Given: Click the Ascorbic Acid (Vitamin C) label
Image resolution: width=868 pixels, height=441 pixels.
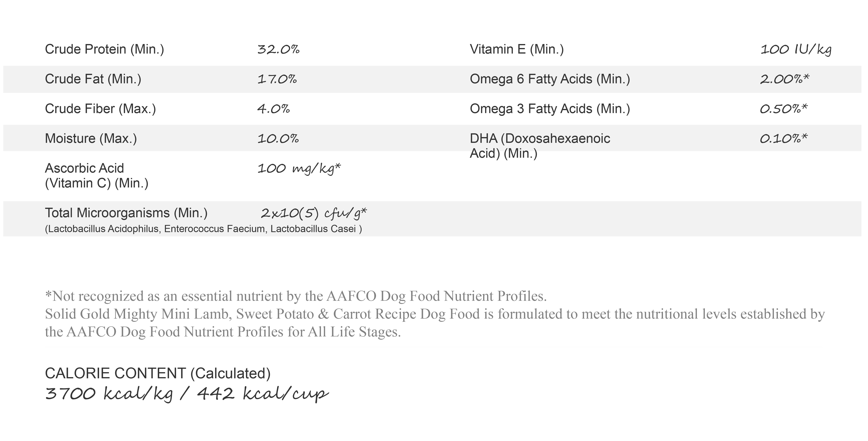Looking at the screenshot, I should coord(97,176).
